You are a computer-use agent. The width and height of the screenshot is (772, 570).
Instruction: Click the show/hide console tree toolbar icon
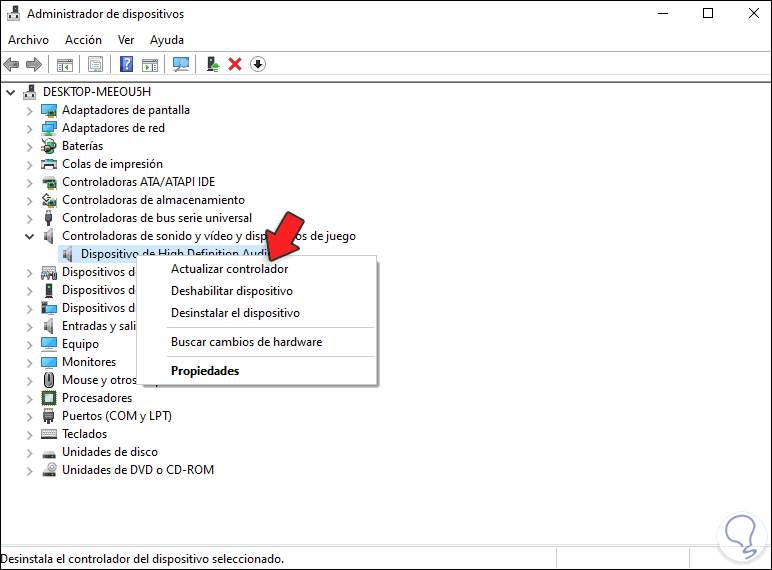point(64,64)
